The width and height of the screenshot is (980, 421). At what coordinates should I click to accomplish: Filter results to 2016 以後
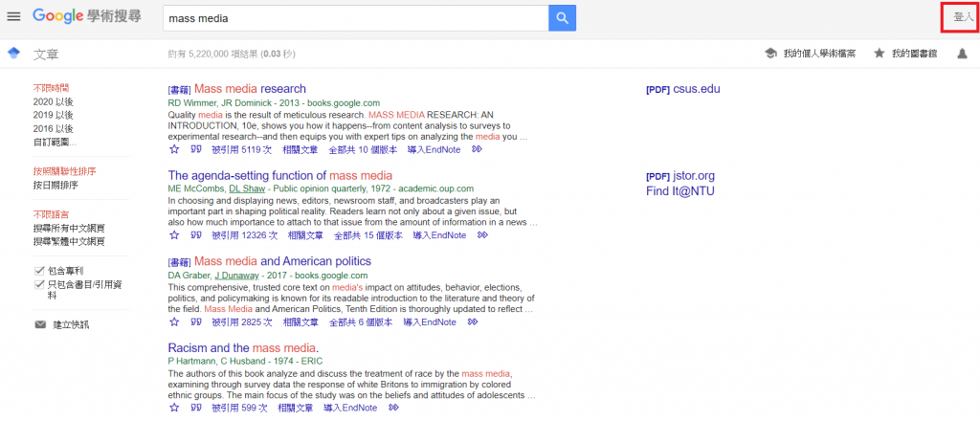(x=54, y=128)
